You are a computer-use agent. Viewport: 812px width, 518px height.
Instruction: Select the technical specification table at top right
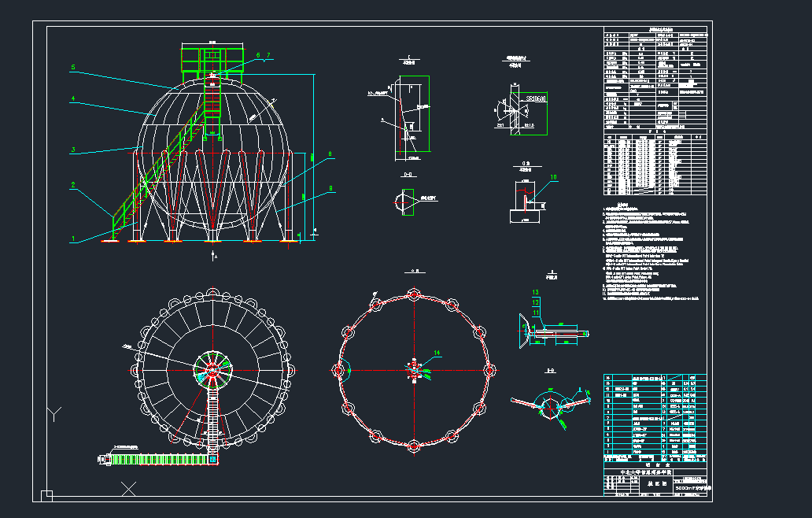[651, 79]
